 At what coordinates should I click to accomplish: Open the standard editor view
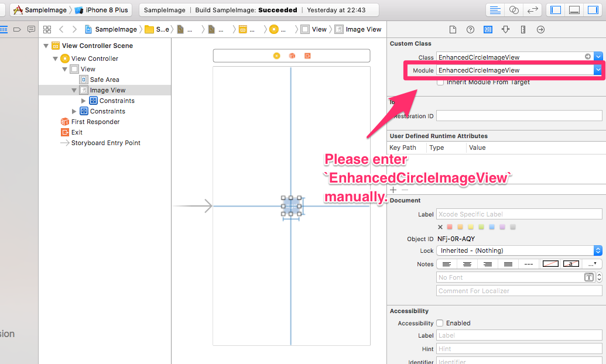(x=495, y=10)
